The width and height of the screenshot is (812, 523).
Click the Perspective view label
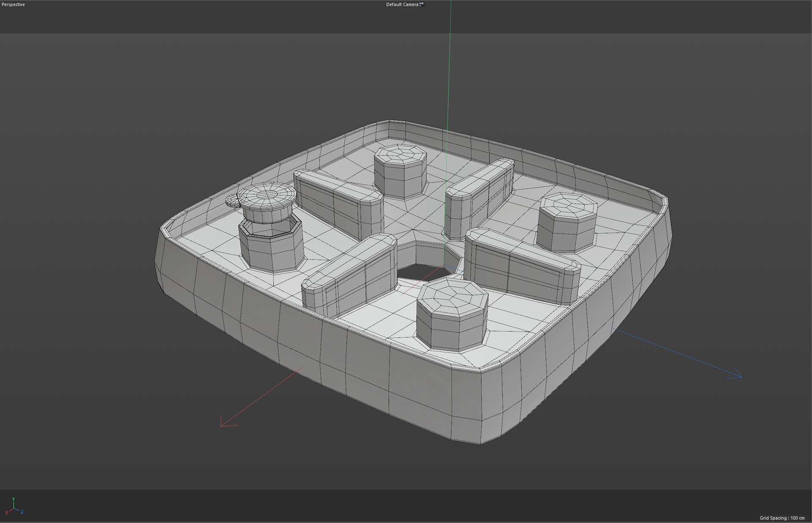(13, 5)
